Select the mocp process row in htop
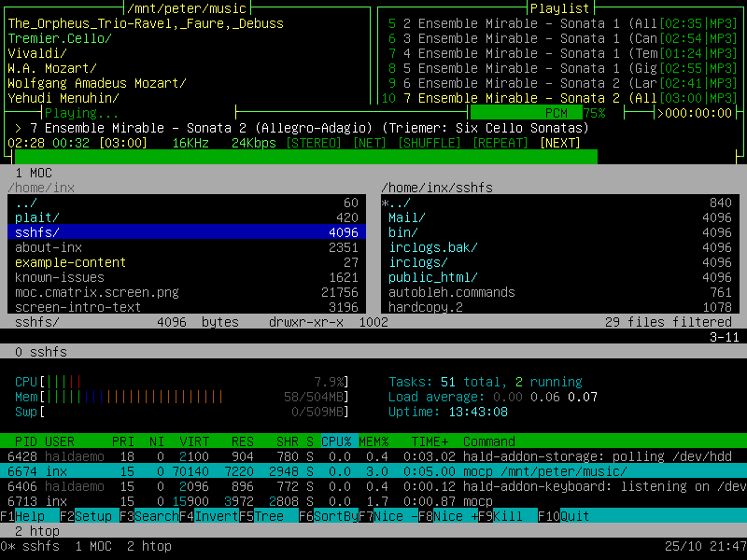747x560 pixels. (x=373, y=471)
